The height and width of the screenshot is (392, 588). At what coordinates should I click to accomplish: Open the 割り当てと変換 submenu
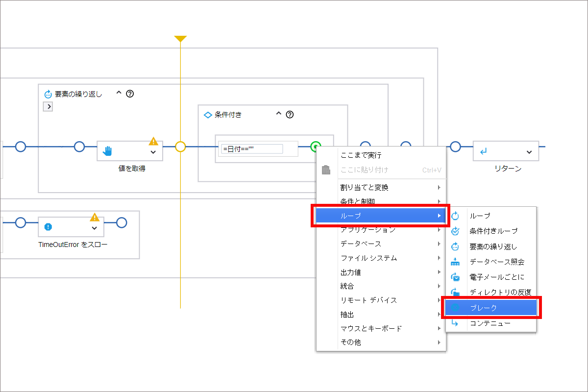(381, 187)
